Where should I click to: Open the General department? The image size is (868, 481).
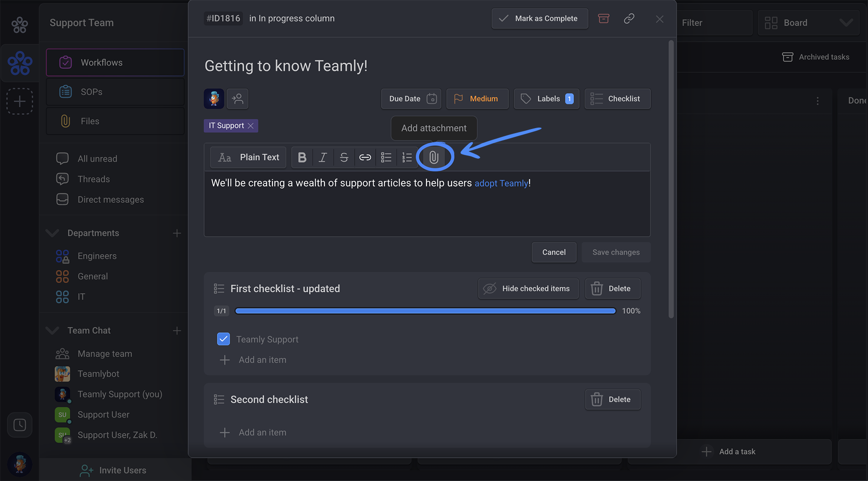pyautogui.click(x=92, y=276)
